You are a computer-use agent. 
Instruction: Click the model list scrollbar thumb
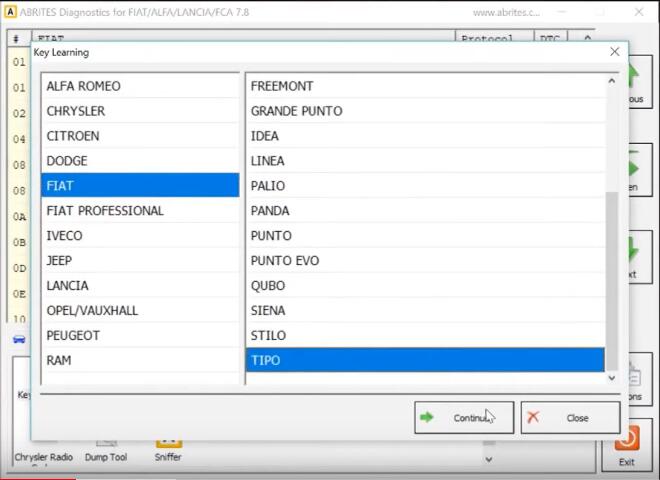click(x=612, y=280)
